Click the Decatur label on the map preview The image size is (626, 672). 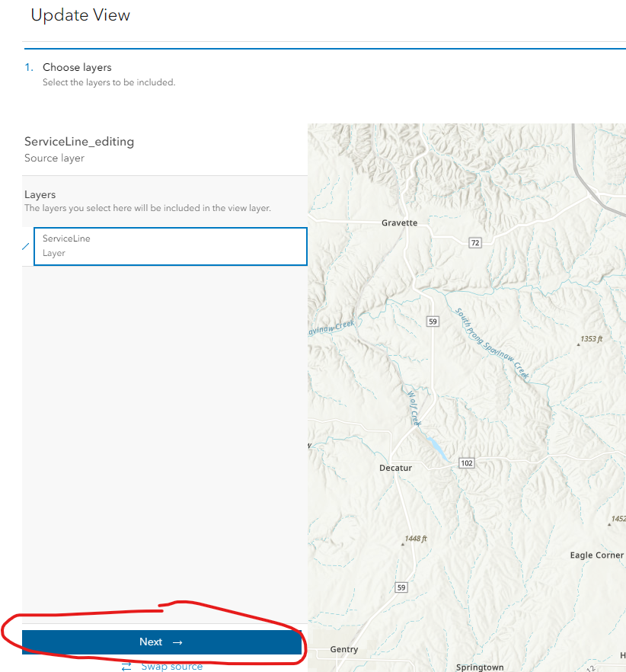click(395, 468)
